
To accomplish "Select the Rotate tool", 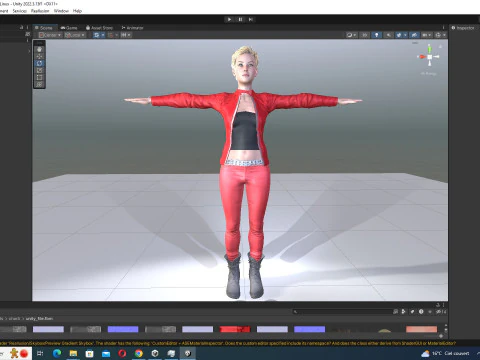I will [39, 63].
